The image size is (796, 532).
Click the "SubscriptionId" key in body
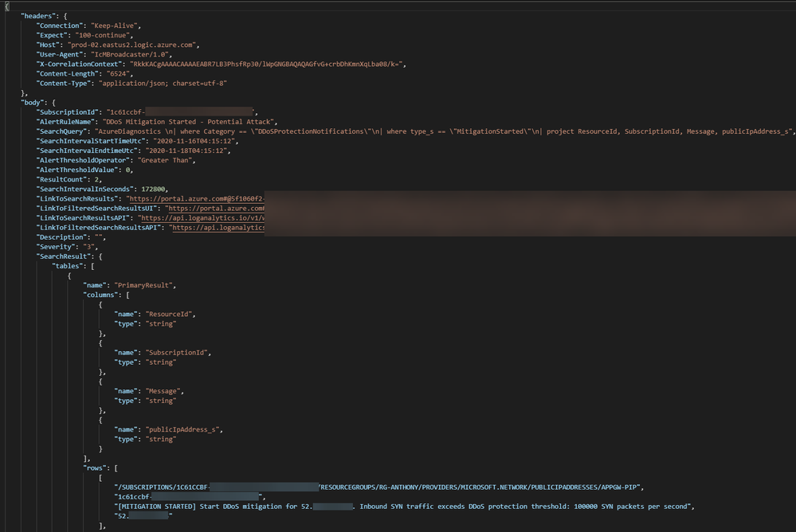[x=68, y=112]
